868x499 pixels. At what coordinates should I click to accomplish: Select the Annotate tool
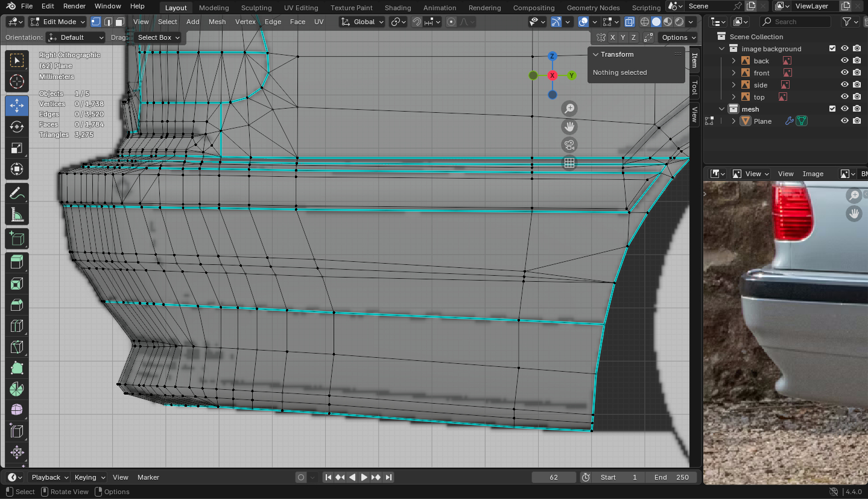tap(17, 194)
